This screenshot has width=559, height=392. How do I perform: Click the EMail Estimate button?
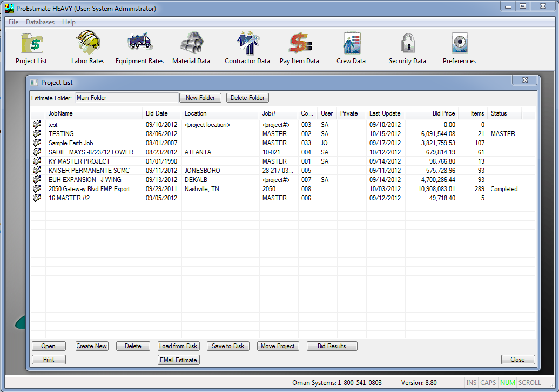point(178,360)
